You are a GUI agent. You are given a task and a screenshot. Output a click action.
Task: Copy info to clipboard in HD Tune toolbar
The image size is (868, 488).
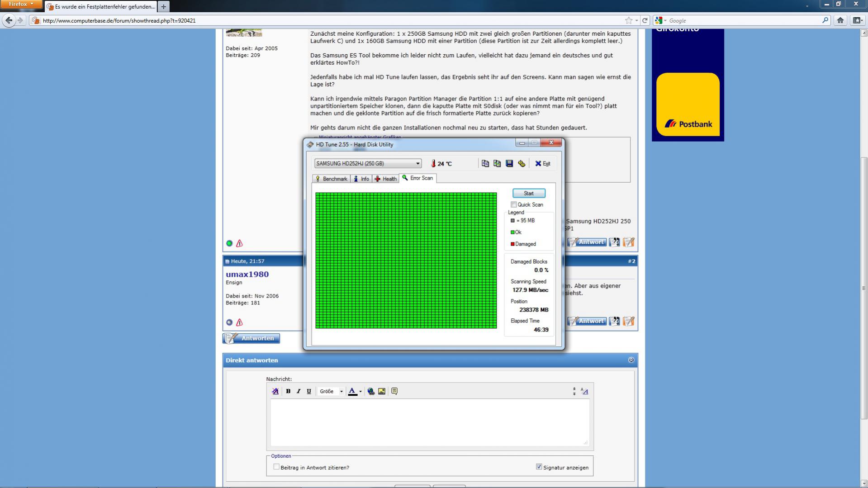pos(485,164)
